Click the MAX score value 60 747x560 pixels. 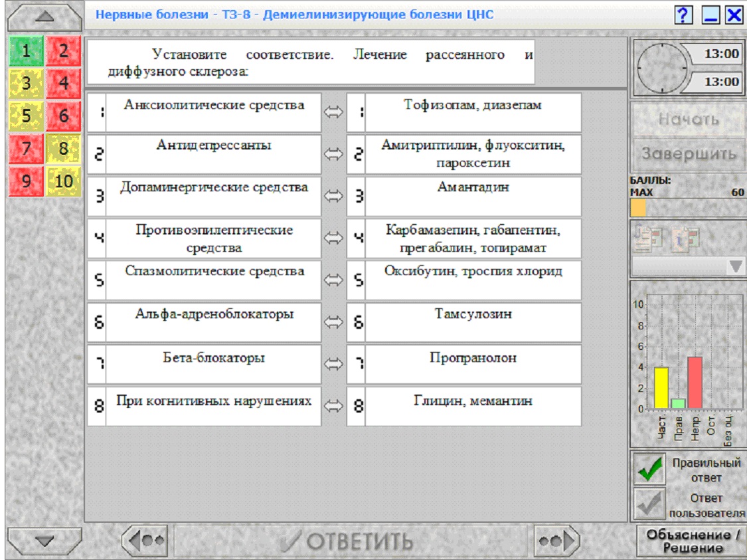pos(738,192)
